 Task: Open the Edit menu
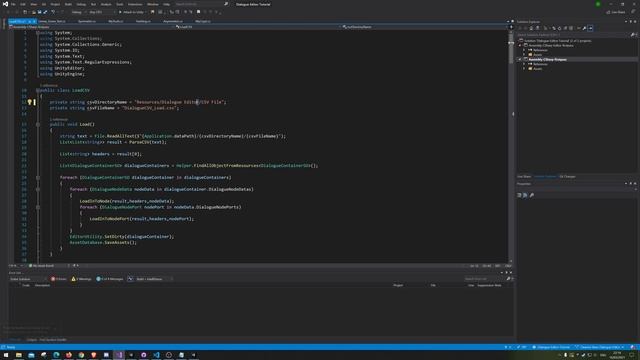pyautogui.click(x=23, y=4)
